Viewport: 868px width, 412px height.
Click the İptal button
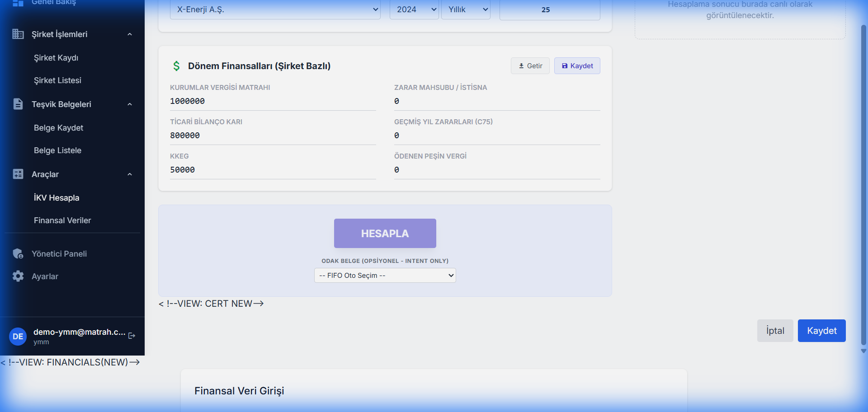click(775, 331)
